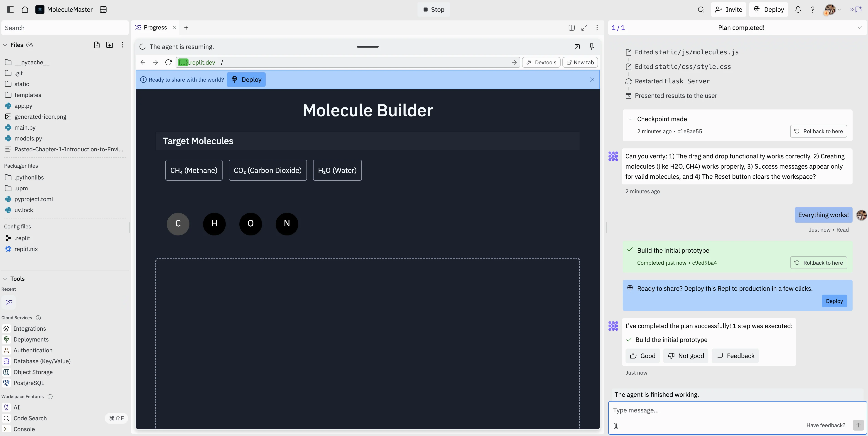Pin the preview pane
The width and height of the screenshot is (868, 436).
[x=591, y=46]
